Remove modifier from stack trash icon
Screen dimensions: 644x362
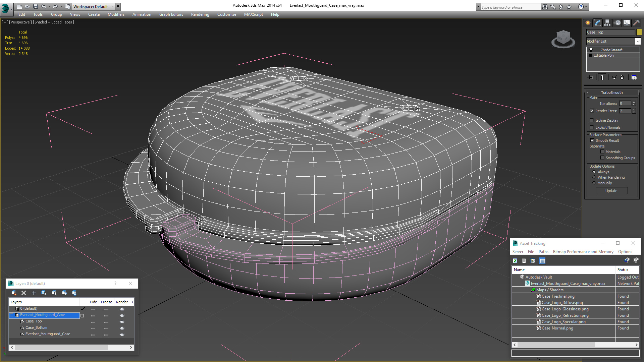click(622, 77)
